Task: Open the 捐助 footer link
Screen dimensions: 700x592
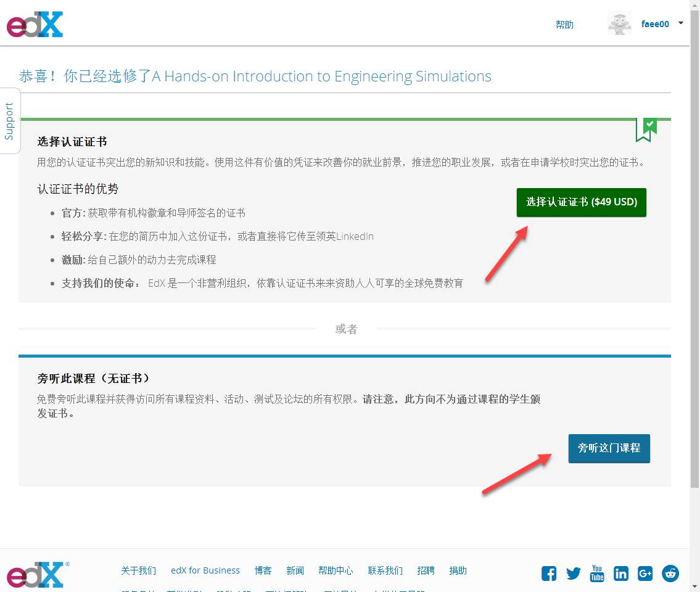Action: coord(458,570)
